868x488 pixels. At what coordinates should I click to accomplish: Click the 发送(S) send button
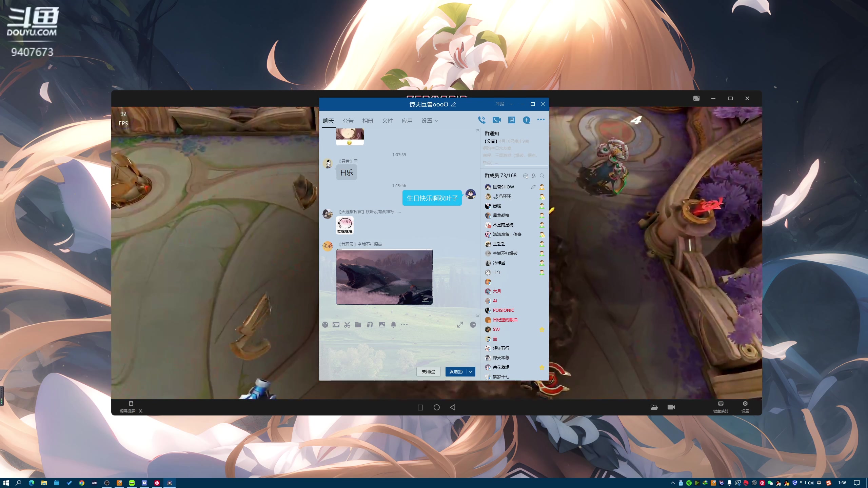tap(456, 372)
